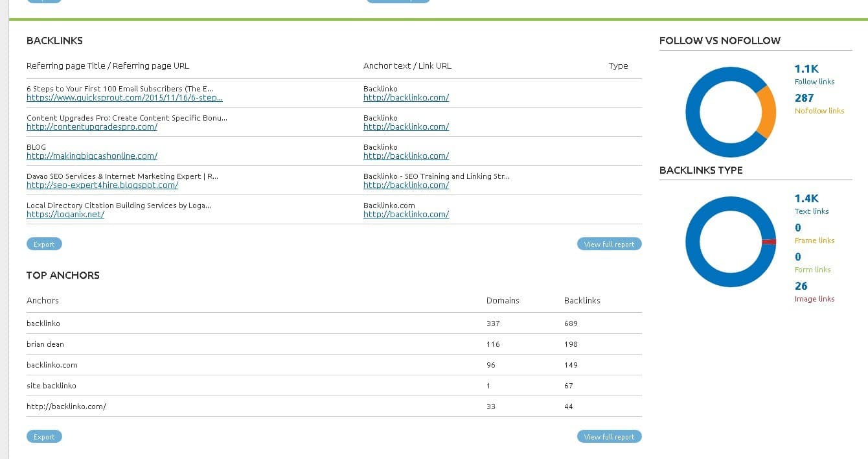This screenshot has height=459, width=868.
Task: Select the 1.4K Text links count
Action: coord(806,198)
